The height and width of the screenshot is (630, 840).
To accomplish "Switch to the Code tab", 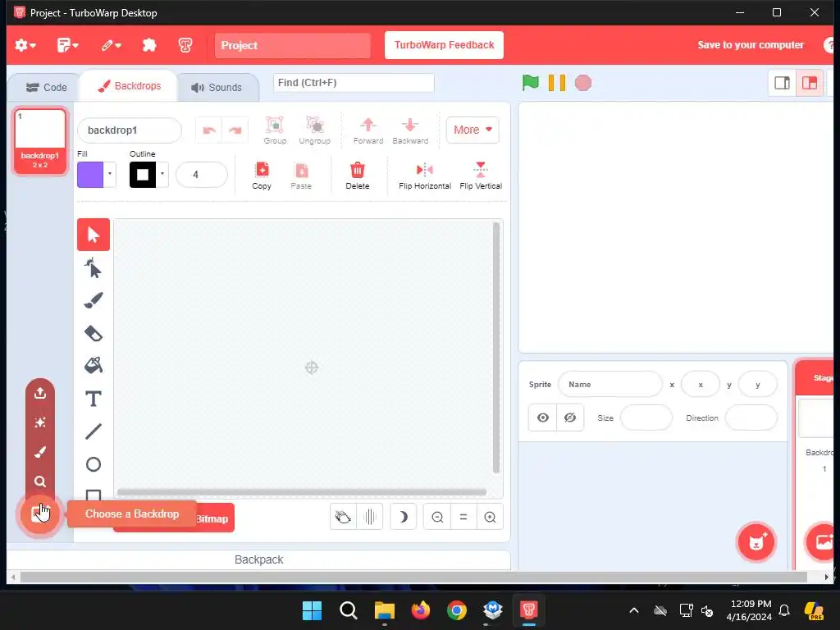I will [x=47, y=87].
